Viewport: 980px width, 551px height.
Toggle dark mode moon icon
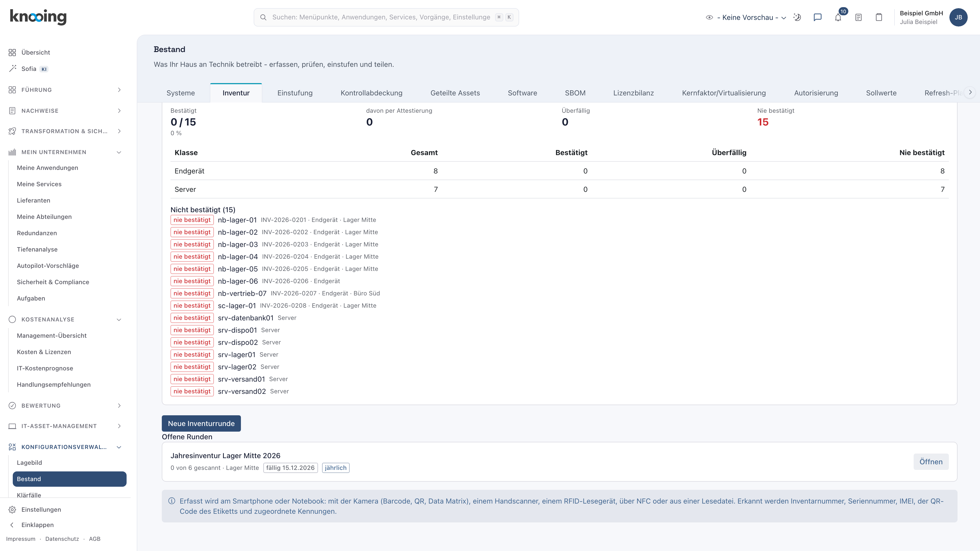[x=797, y=18]
